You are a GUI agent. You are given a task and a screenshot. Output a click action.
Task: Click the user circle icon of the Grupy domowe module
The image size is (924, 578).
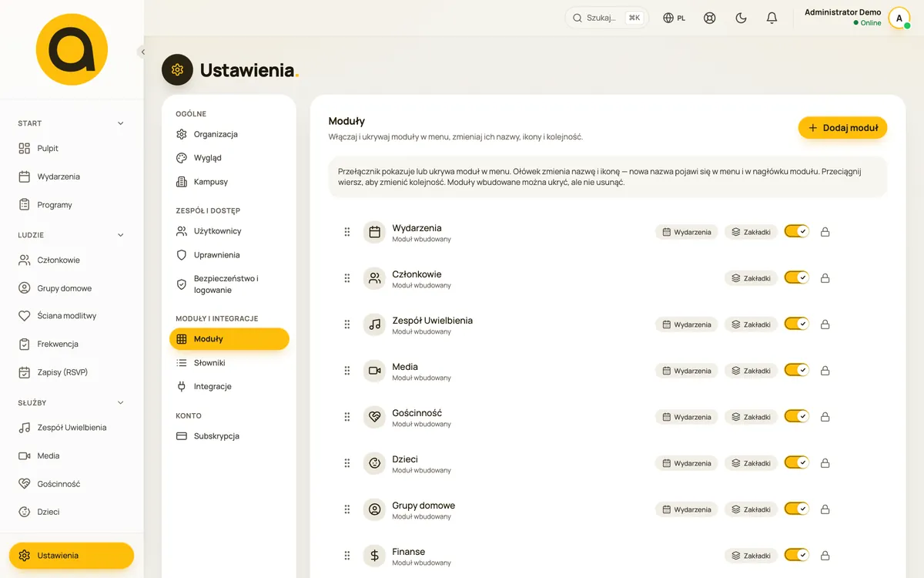click(374, 509)
